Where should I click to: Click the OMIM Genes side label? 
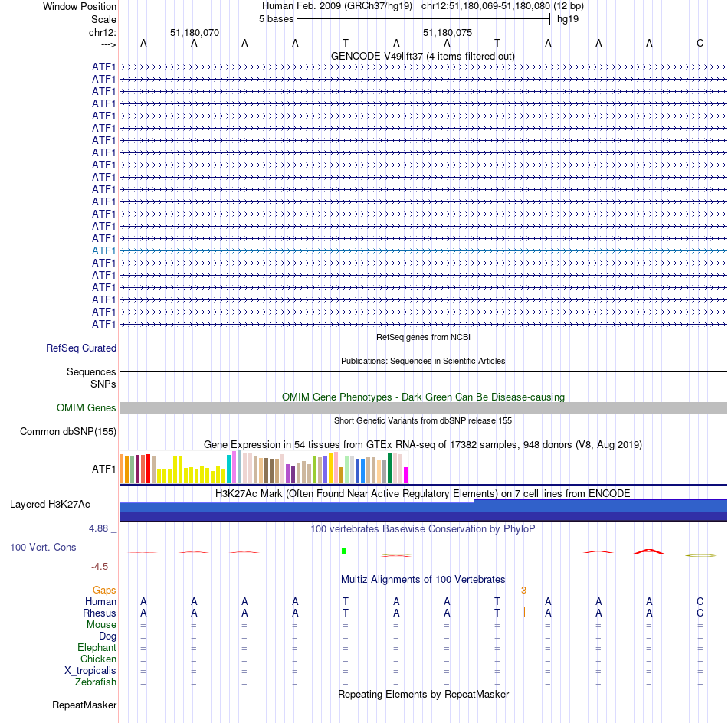coord(87,408)
